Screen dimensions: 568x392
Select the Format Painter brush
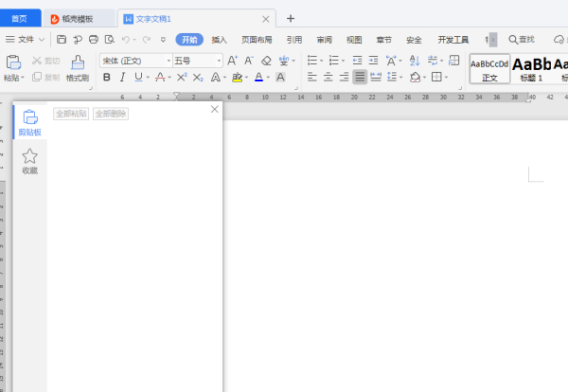point(78,62)
